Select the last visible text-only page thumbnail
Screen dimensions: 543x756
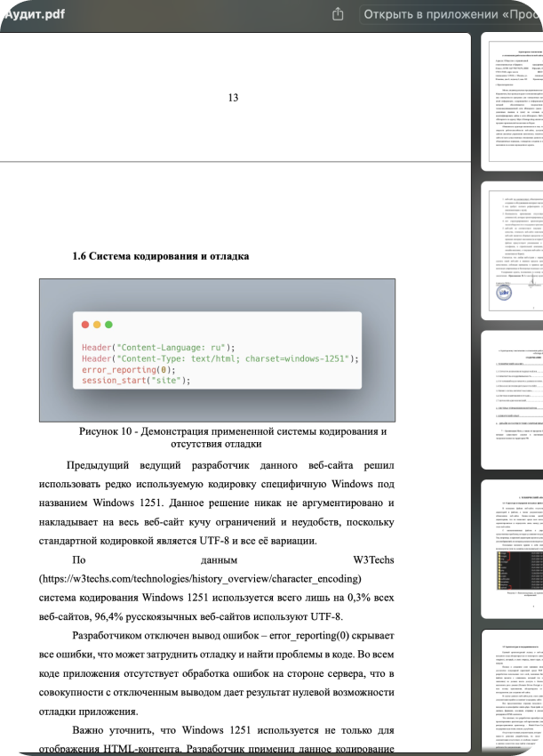(x=512, y=692)
